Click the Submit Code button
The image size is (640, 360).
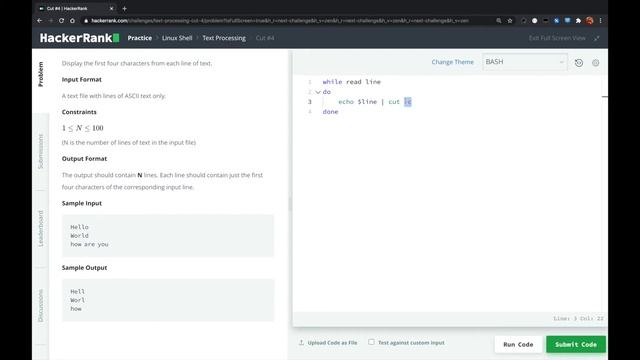[x=576, y=344]
